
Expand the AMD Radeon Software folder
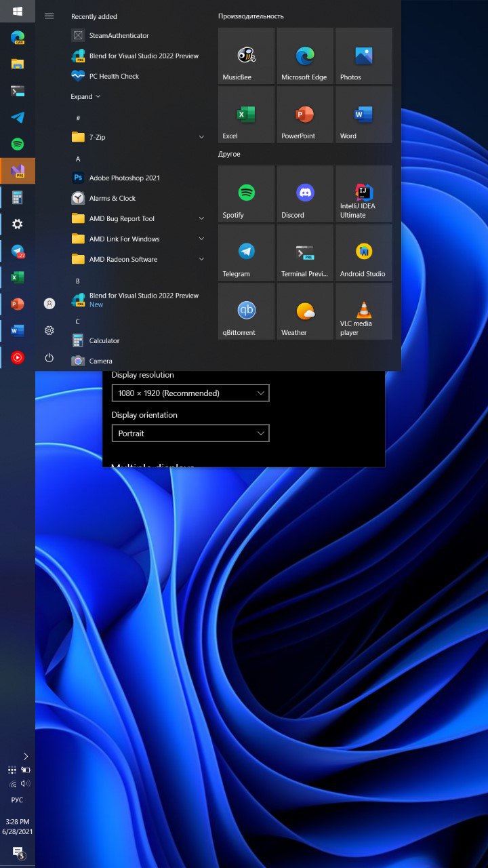[138, 259]
